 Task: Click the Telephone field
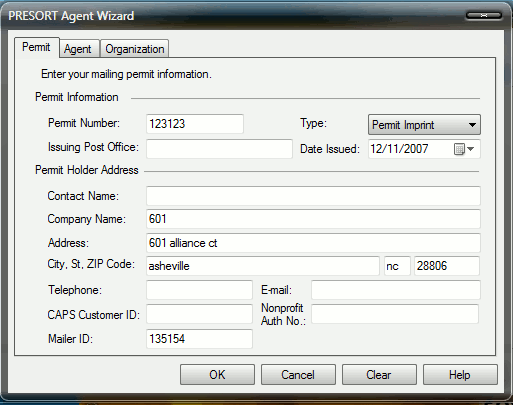click(199, 290)
